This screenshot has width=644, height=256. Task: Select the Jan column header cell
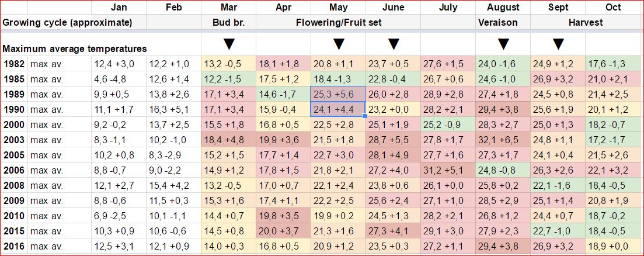119,8
